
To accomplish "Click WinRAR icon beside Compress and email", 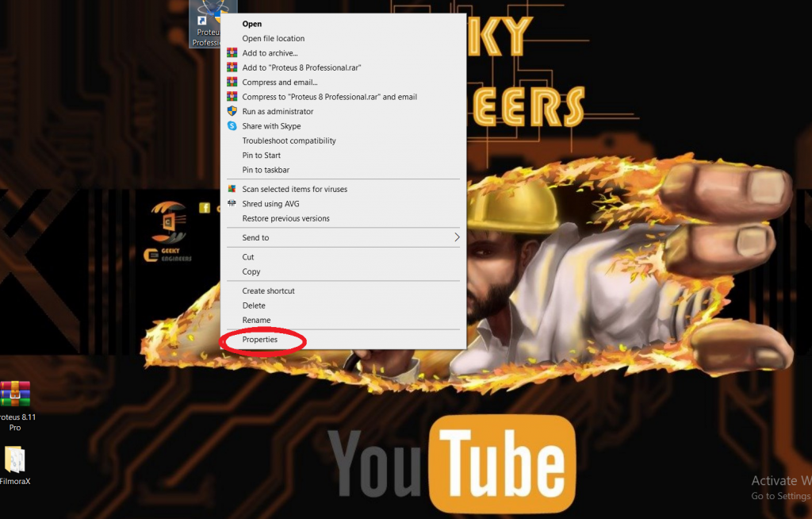I will pos(232,82).
